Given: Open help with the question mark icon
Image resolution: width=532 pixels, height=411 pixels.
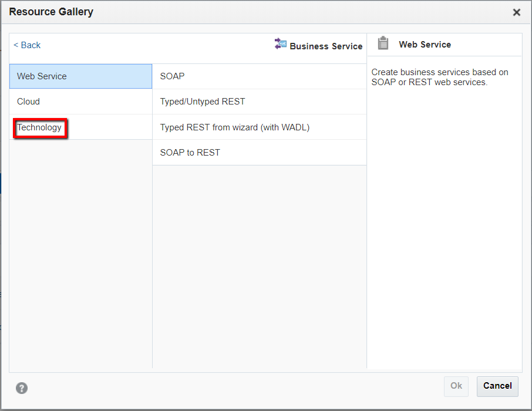Looking at the screenshot, I should [22, 388].
